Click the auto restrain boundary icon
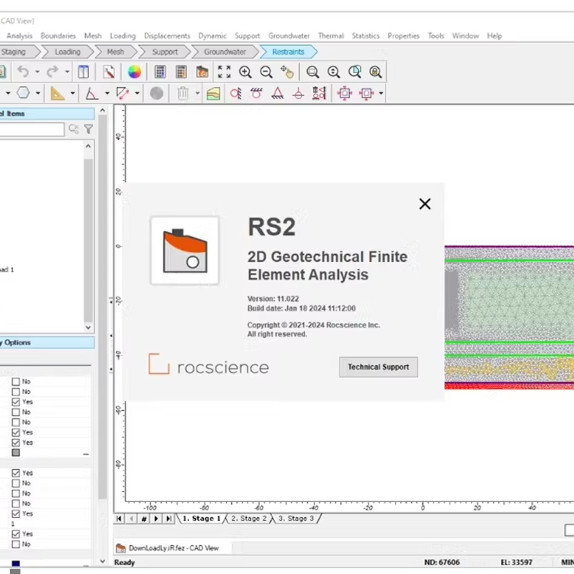 pos(319,93)
